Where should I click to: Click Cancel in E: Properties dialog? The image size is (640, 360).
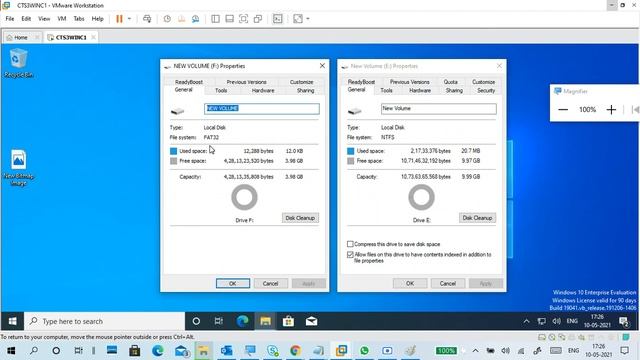447,283
